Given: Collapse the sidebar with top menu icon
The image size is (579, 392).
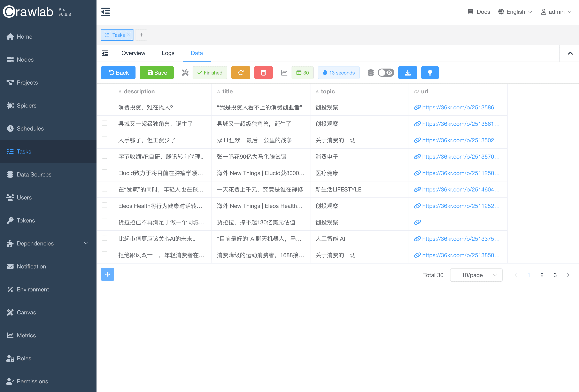Looking at the screenshot, I should coord(105,12).
